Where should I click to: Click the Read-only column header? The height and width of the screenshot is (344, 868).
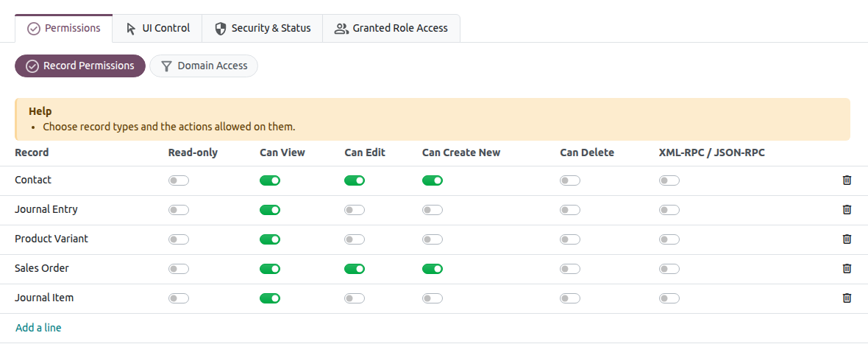pos(193,152)
